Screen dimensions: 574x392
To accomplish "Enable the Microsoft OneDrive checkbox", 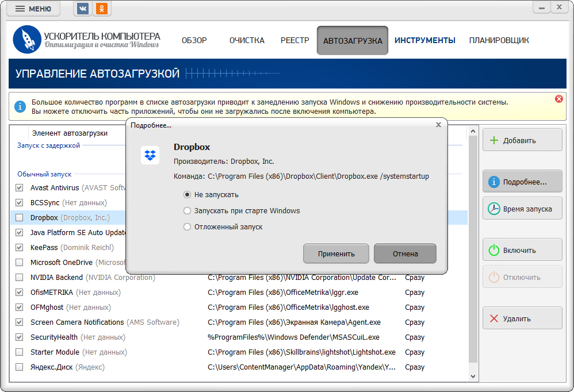I will 20,263.
